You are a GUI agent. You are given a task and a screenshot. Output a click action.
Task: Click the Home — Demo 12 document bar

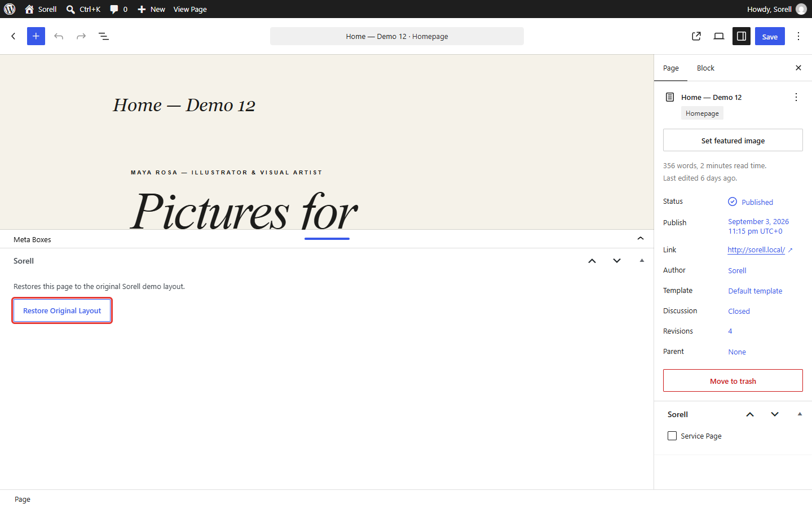coord(397,36)
